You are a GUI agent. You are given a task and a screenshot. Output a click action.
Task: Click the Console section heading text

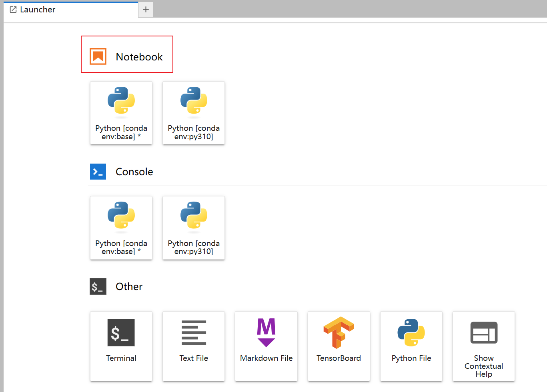click(x=134, y=172)
